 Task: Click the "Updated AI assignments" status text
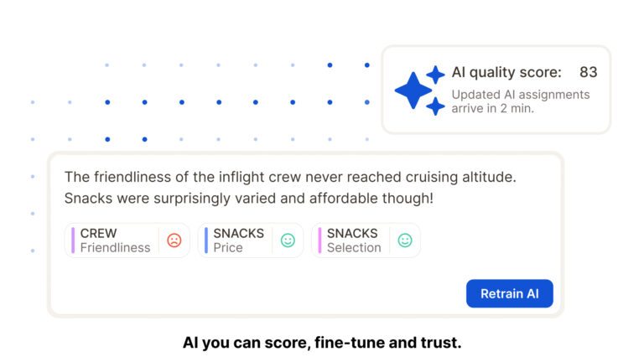click(x=520, y=95)
